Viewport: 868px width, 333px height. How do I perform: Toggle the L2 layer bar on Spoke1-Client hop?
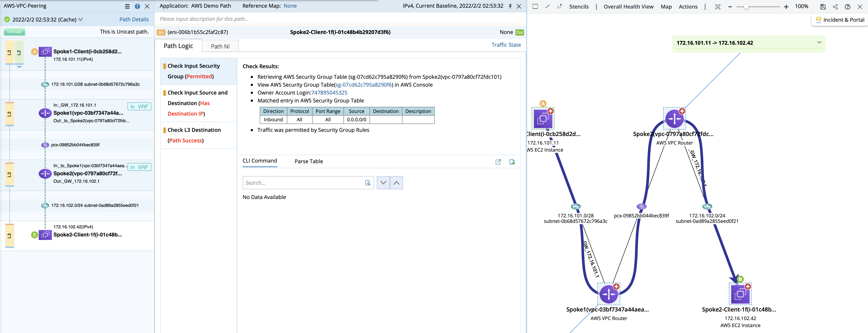click(19, 52)
